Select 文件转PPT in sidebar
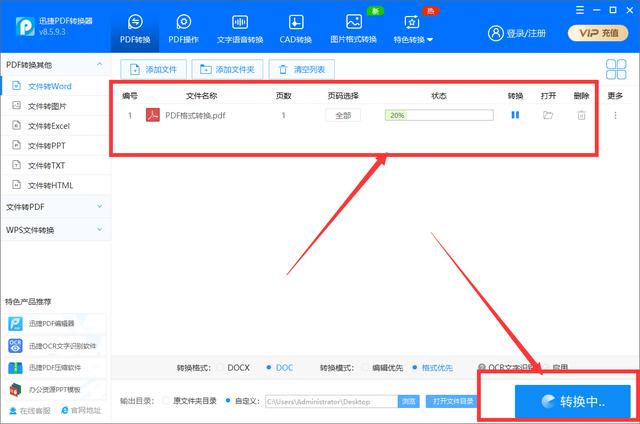Screen dimensions: 640x424 56,146
